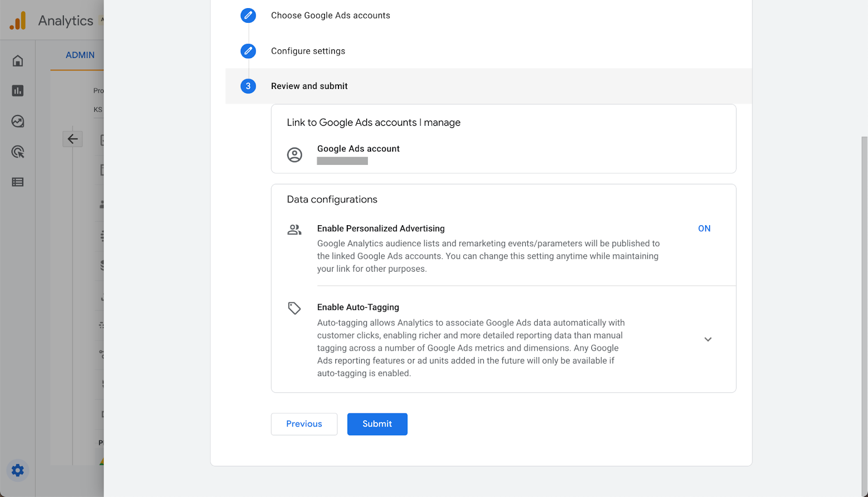Click the Previous button
The width and height of the screenshot is (868, 497).
tap(304, 424)
